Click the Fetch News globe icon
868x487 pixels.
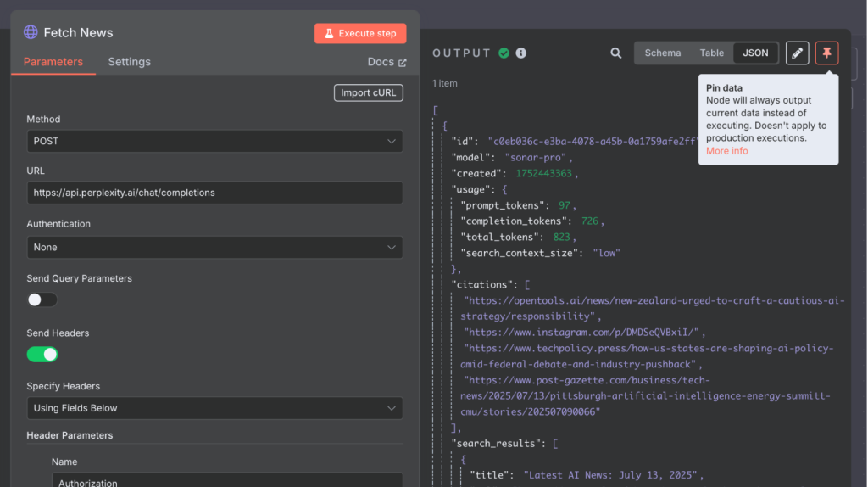(x=31, y=32)
